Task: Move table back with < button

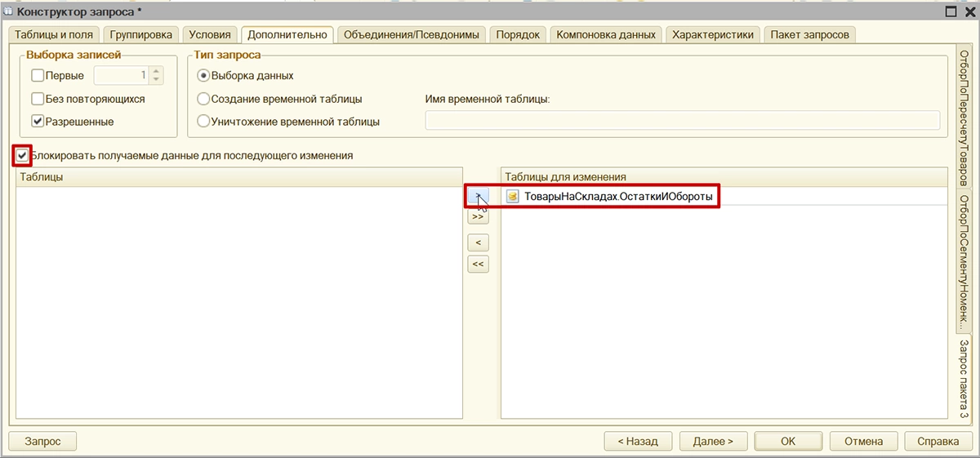Action: pos(478,242)
